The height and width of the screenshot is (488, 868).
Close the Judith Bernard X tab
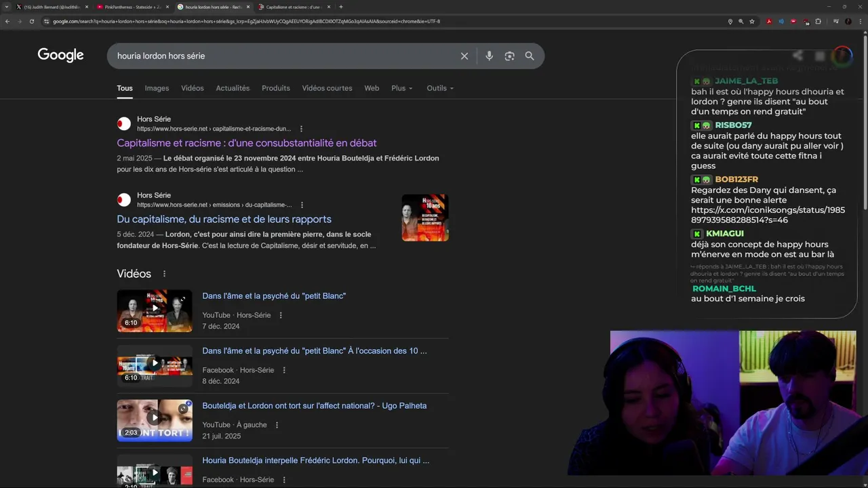pos(87,7)
